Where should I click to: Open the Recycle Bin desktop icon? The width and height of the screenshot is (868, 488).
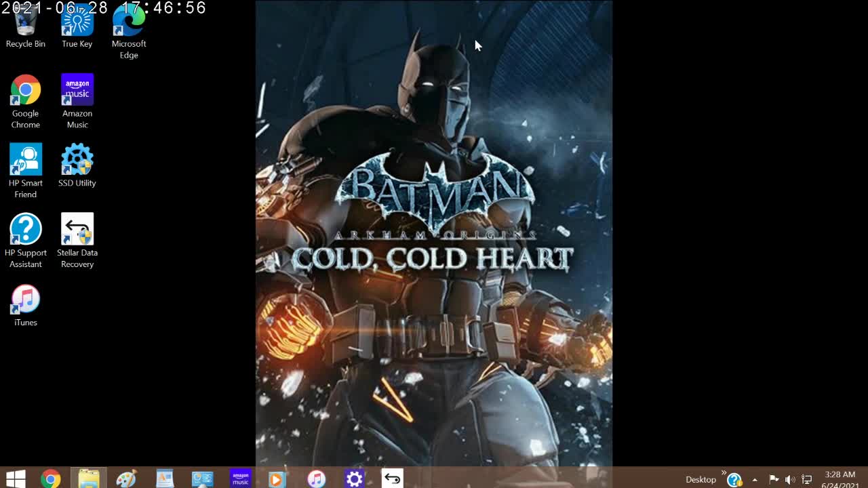point(26,27)
